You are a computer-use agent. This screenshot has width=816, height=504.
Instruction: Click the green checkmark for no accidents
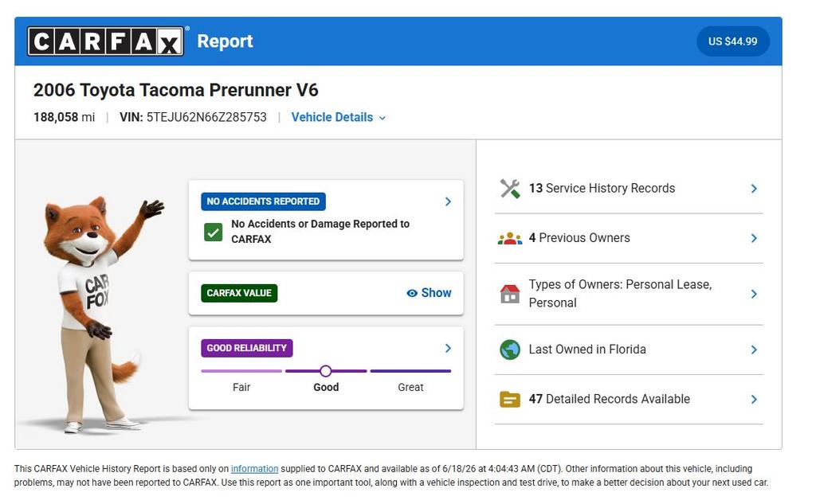click(214, 232)
